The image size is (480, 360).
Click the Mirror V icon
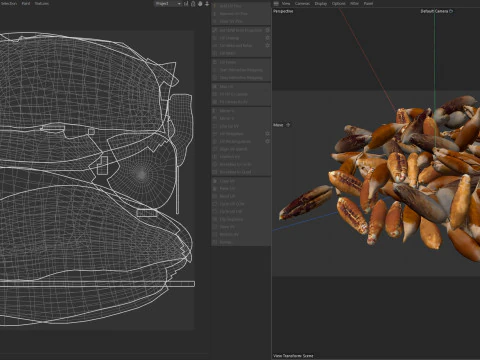point(215,118)
